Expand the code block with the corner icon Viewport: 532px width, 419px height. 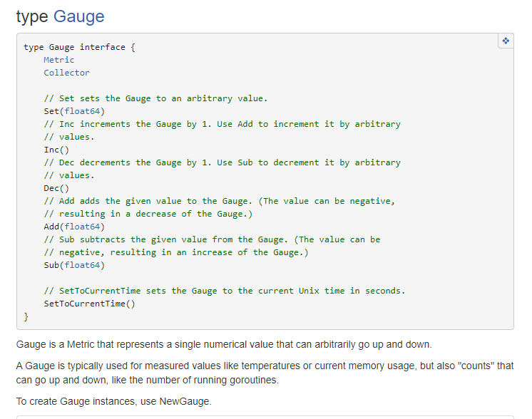[x=506, y=41]
